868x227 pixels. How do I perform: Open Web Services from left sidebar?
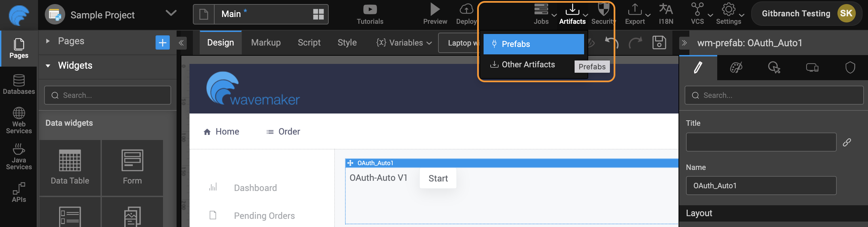click(19, 121)
